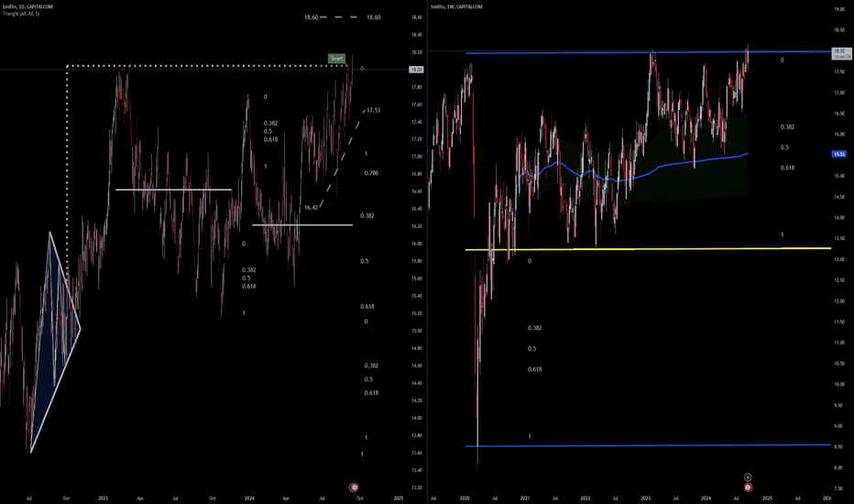The image size is (854, 504).
Task: Select the yellow horizontal support line on weekly chart
Action: (x=648, y=249)
